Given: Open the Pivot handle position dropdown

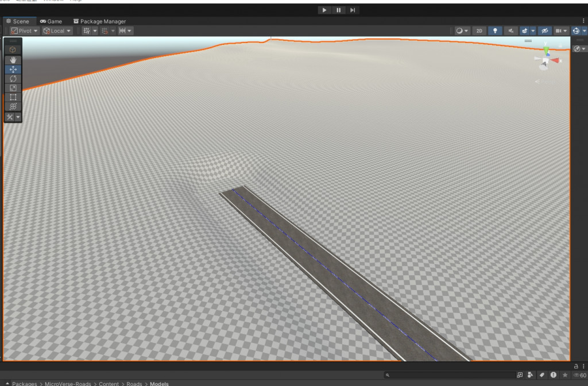Looking at the screenshot, I should 24,31.
